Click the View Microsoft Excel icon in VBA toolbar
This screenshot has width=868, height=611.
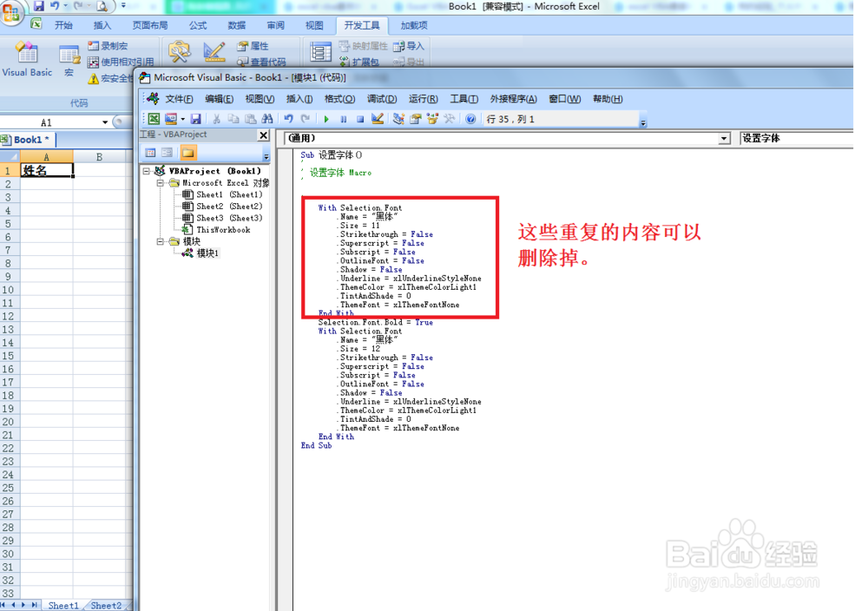(154, 119)
